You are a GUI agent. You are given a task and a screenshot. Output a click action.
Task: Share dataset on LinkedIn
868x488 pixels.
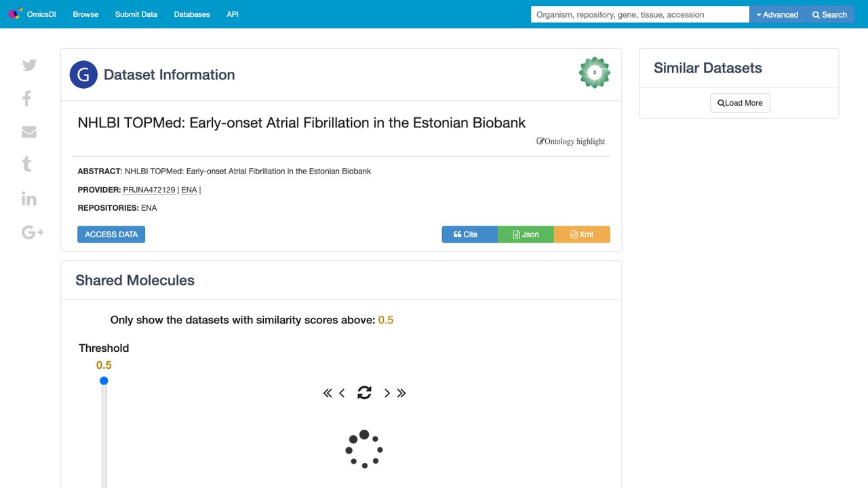tap(29, 198)
